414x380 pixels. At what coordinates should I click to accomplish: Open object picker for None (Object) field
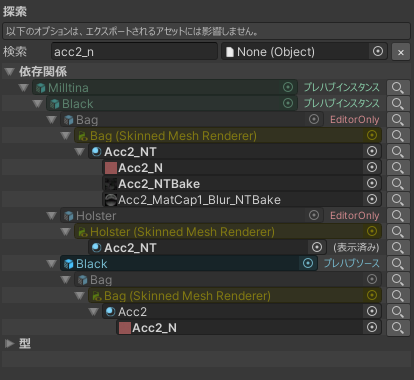378,51
